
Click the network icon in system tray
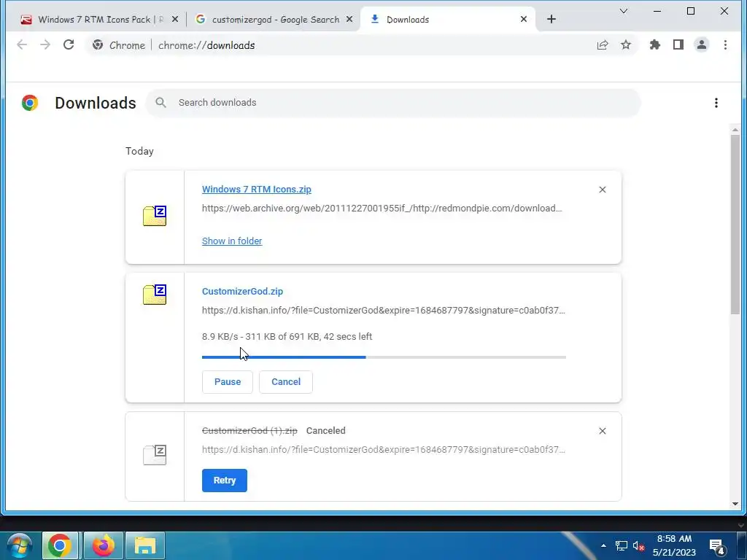[621, 545]
